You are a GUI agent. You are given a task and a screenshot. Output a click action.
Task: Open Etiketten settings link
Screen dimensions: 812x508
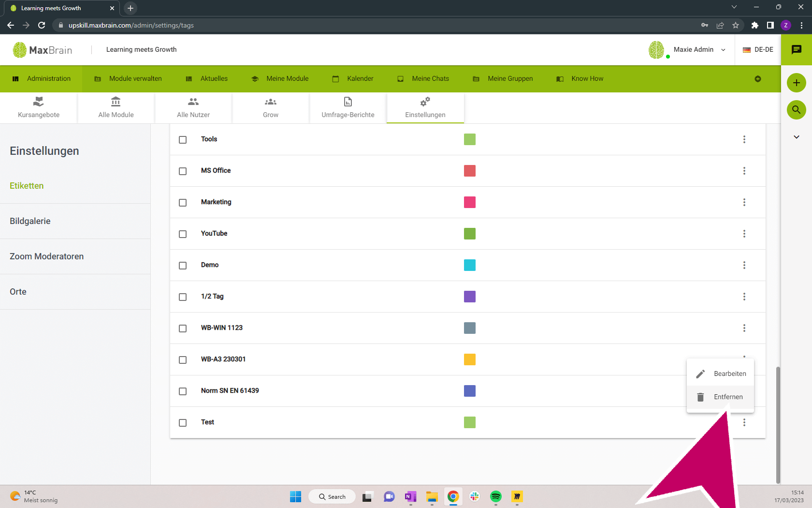pos(27,186)
